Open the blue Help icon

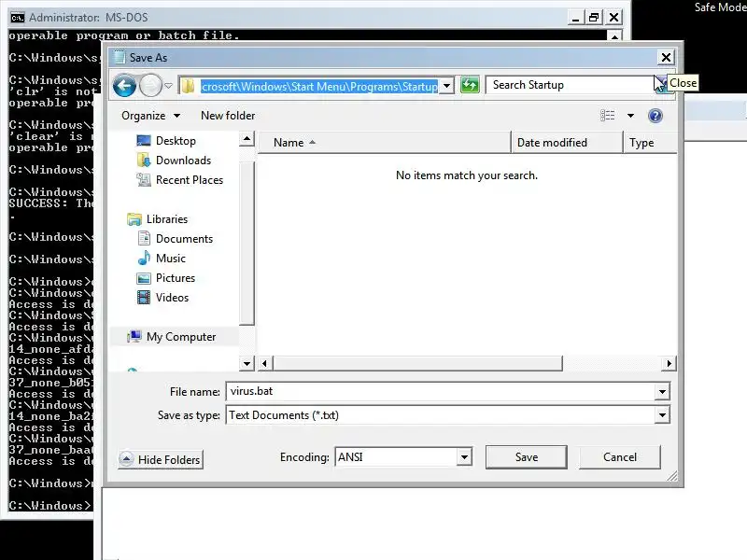click(655, 116)
